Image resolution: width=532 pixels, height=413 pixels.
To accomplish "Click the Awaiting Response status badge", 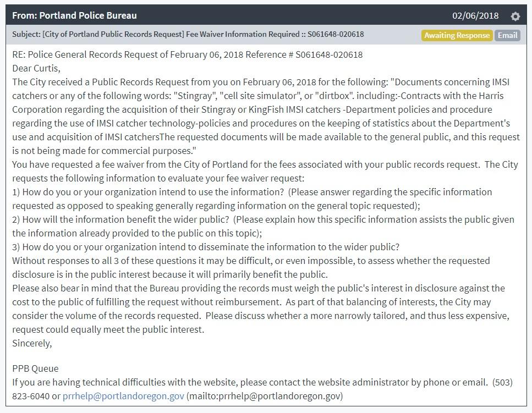I will [x=457, y=35].
